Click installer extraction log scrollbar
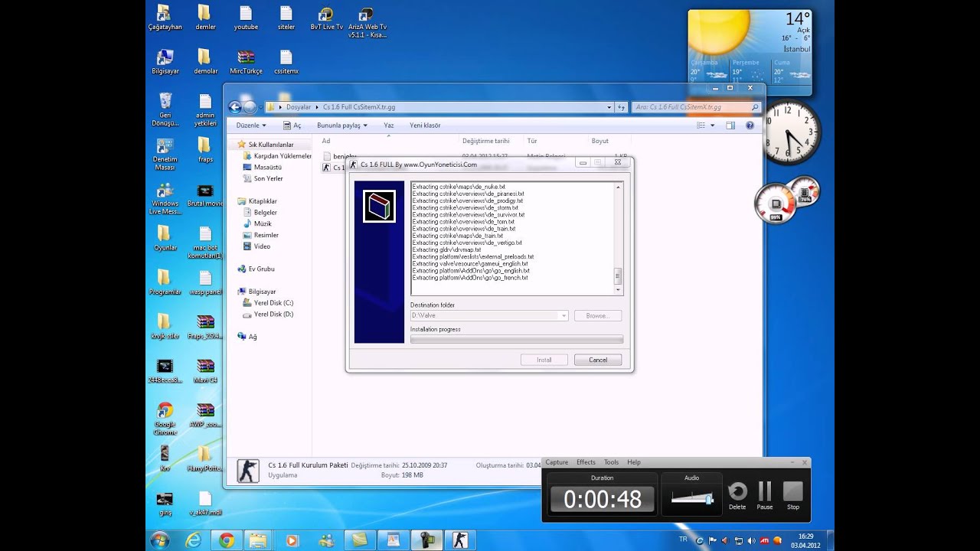The width and height of the screenshot is (980, 551). coord(619,238)
